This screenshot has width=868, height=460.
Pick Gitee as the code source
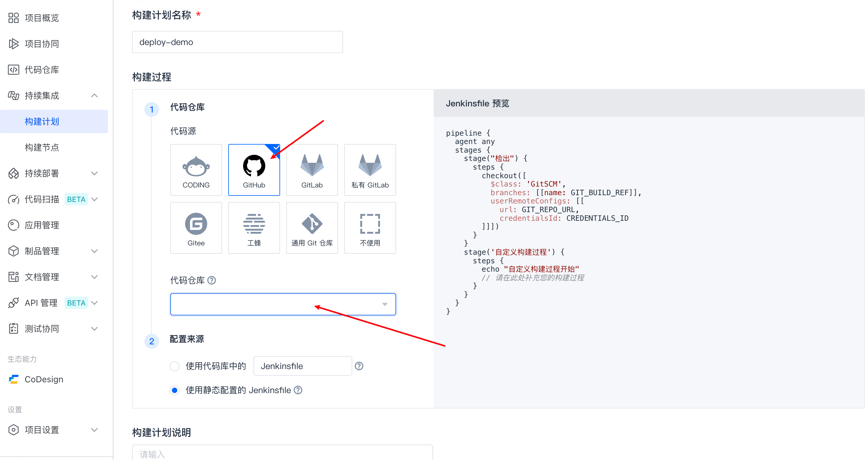(196, 228)
